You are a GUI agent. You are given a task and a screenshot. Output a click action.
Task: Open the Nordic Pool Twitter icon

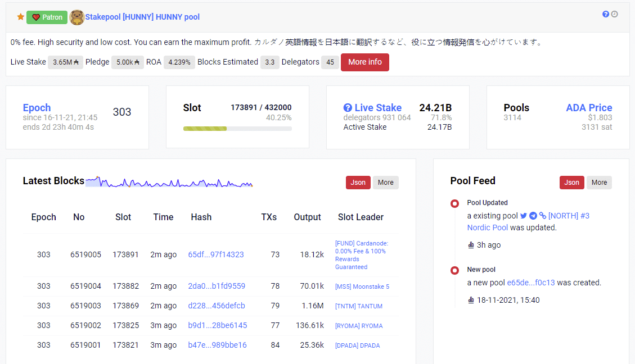pos(524,216)
